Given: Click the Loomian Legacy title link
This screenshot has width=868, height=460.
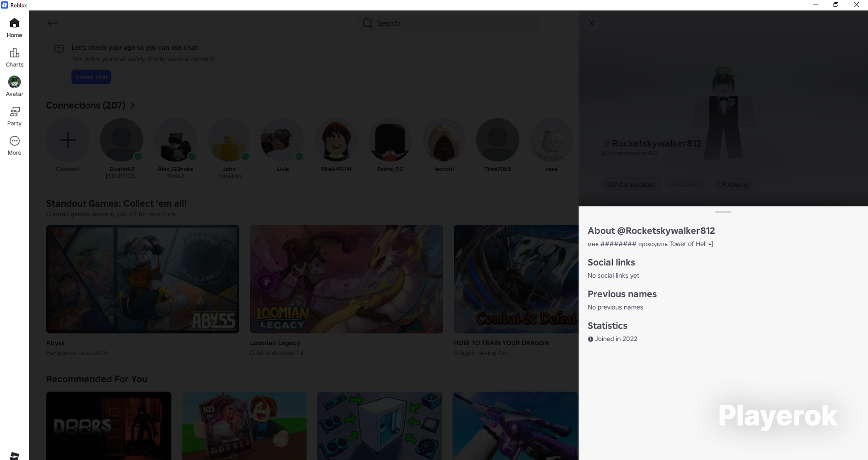Looking at the screenshot, I should click(x=275, y=343).
